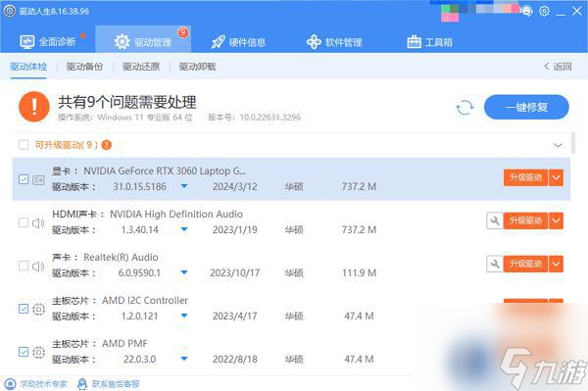Viewport: 588px width, 391px height.
Task: Open version dropdown for 1.2.0.121
Action: coord(184,316)
